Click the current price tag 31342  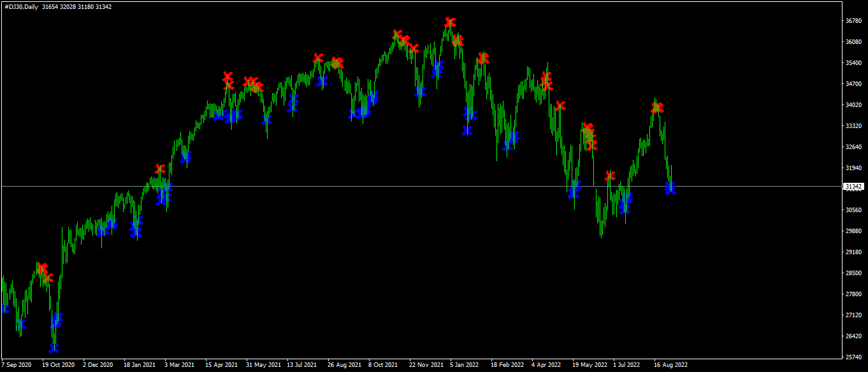pyautogui.click(x=853, y=187)
